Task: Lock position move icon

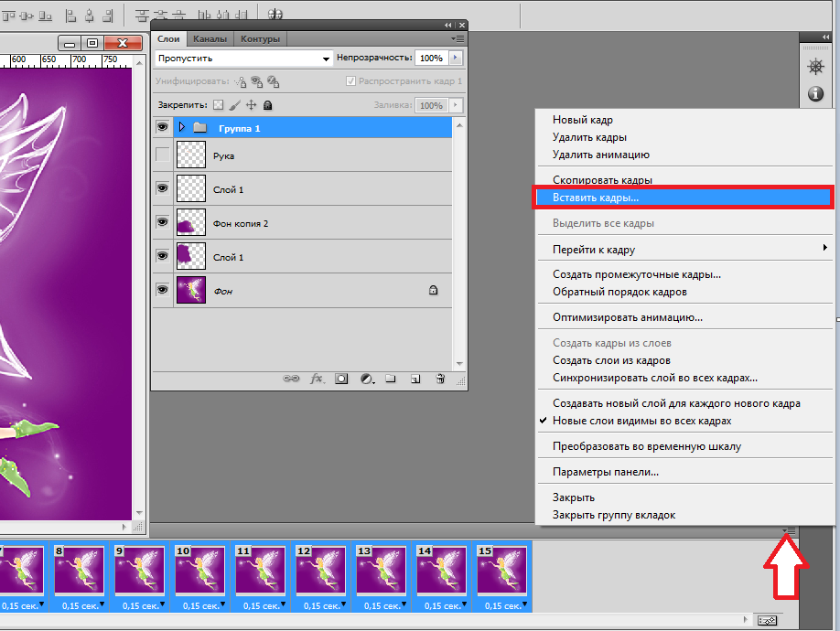Action: 252,105
